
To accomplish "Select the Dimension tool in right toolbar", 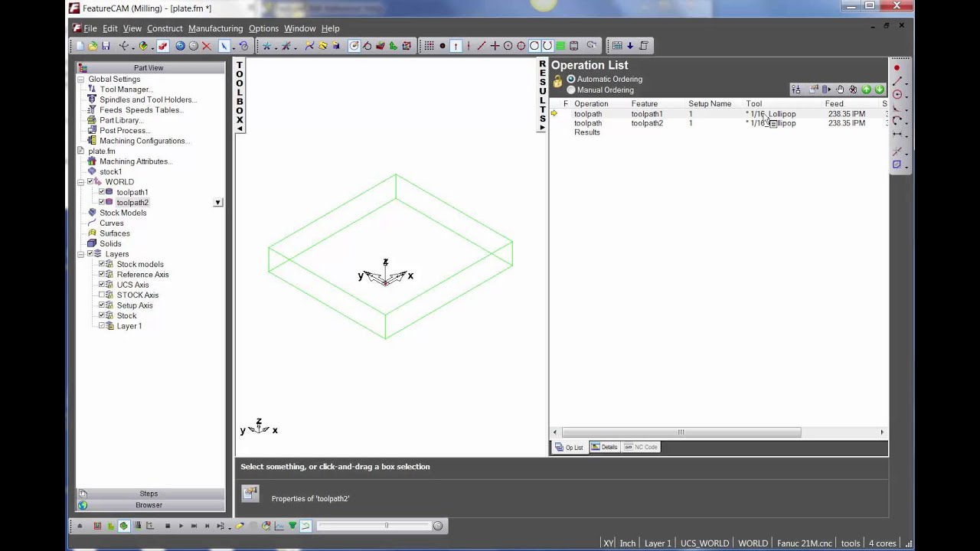I will [897, 134].
